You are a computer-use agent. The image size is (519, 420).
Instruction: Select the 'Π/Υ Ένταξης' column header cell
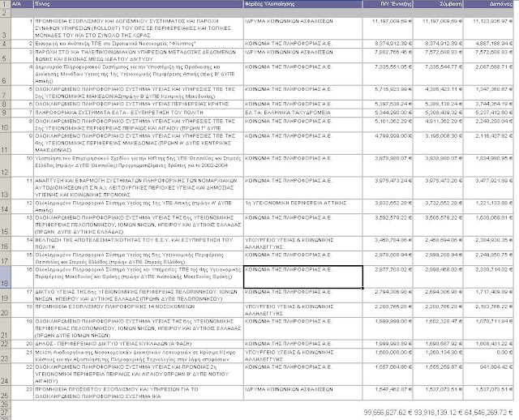388,4
